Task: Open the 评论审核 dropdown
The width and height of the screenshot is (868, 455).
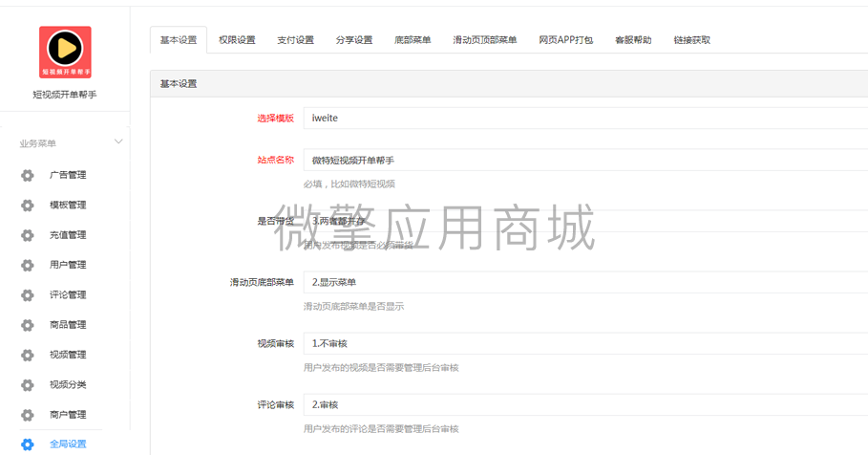Action: (585, 404)
